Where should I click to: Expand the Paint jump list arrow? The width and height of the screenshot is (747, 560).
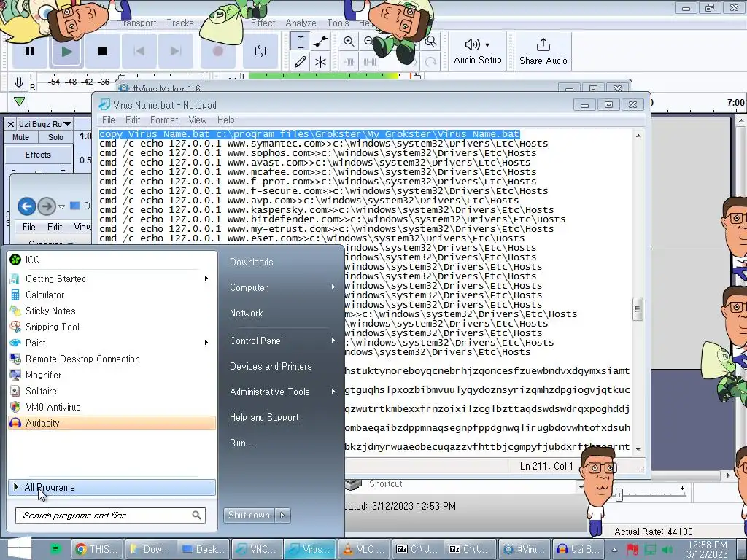click(x=206, y=343)
